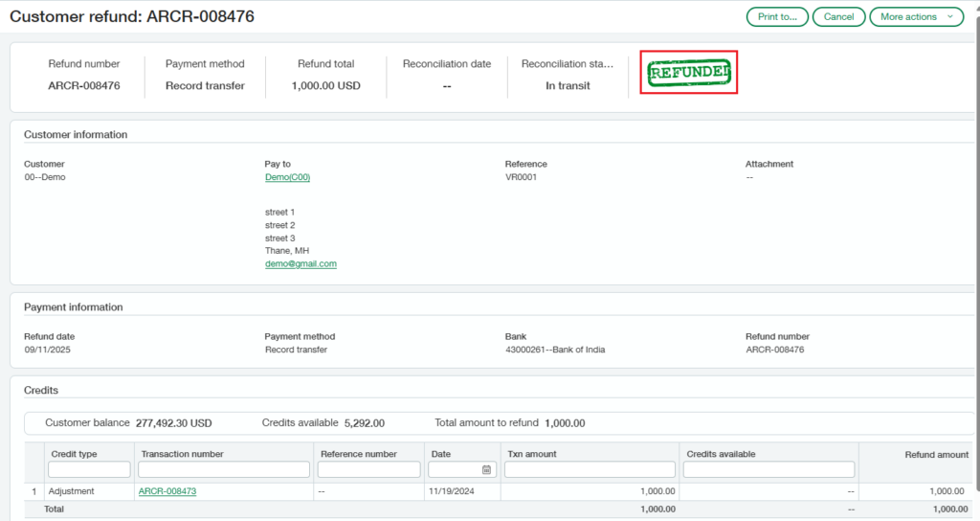Click the Payment information section heading
Screen dimensions: 980x521
pyautogui.click(x=73, y=307)
